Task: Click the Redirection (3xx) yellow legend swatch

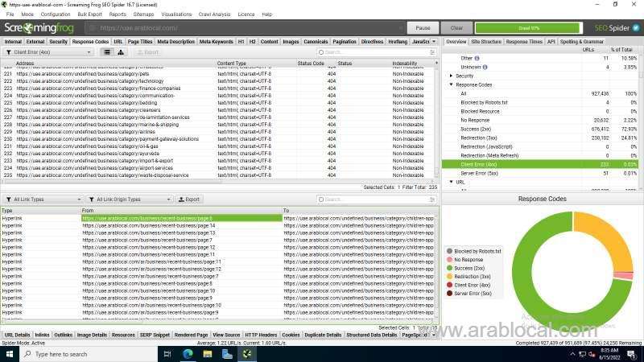Action: (449, 276)
